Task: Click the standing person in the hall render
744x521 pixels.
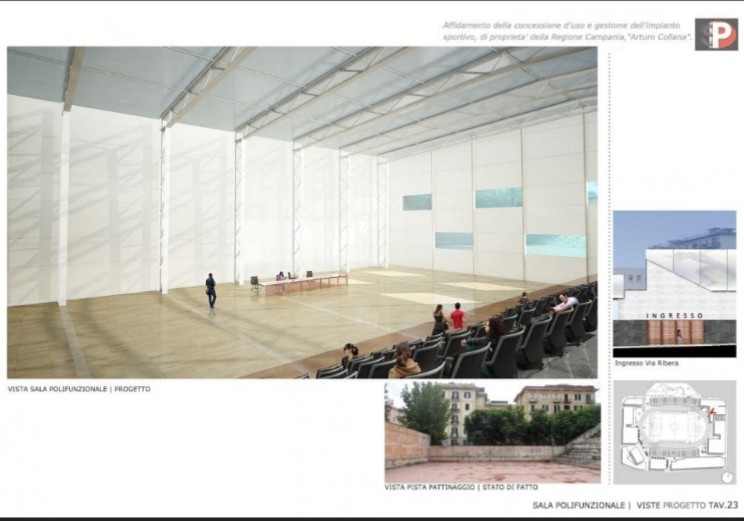Action: click(211, 290)
